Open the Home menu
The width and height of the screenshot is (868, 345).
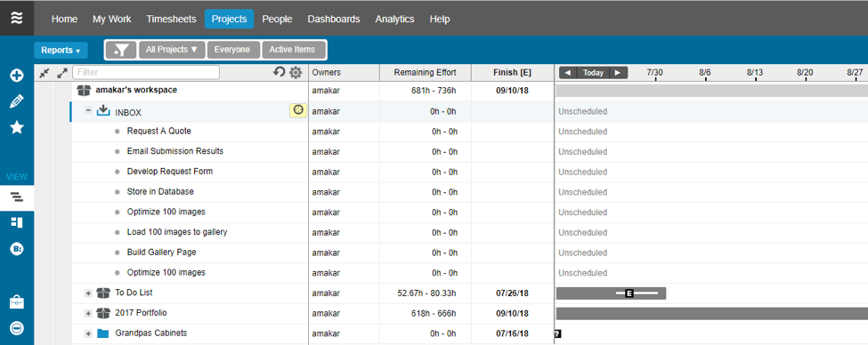64,19
